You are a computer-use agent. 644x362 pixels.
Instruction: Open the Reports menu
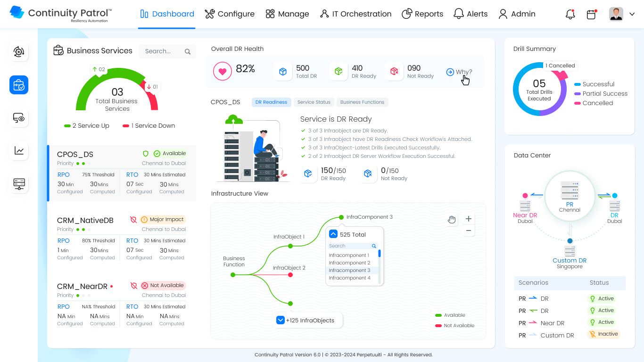[x=422, y=14]
